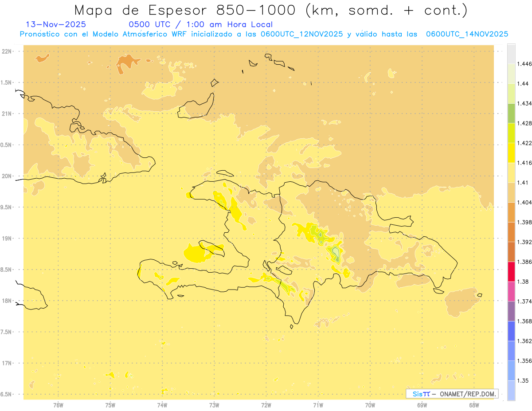Viewport: 532px width, 411px height.
Task: Click the legend value "1.374"
Action: [x=524, y=301]
